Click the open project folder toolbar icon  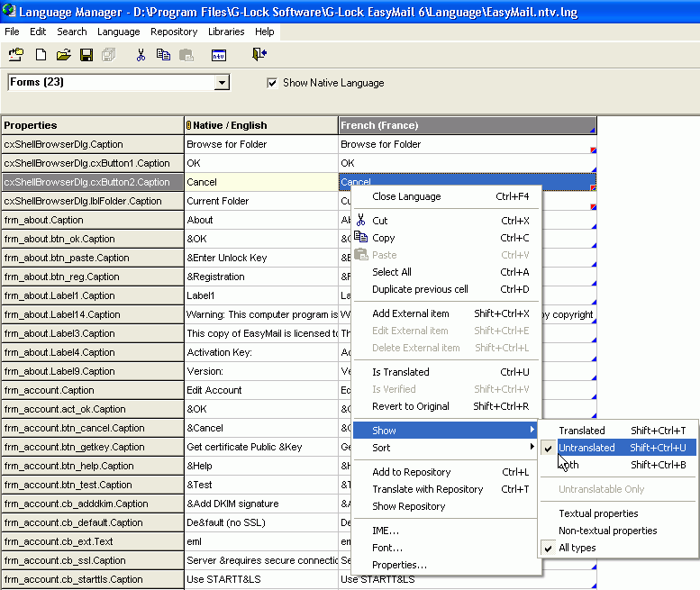16,55
